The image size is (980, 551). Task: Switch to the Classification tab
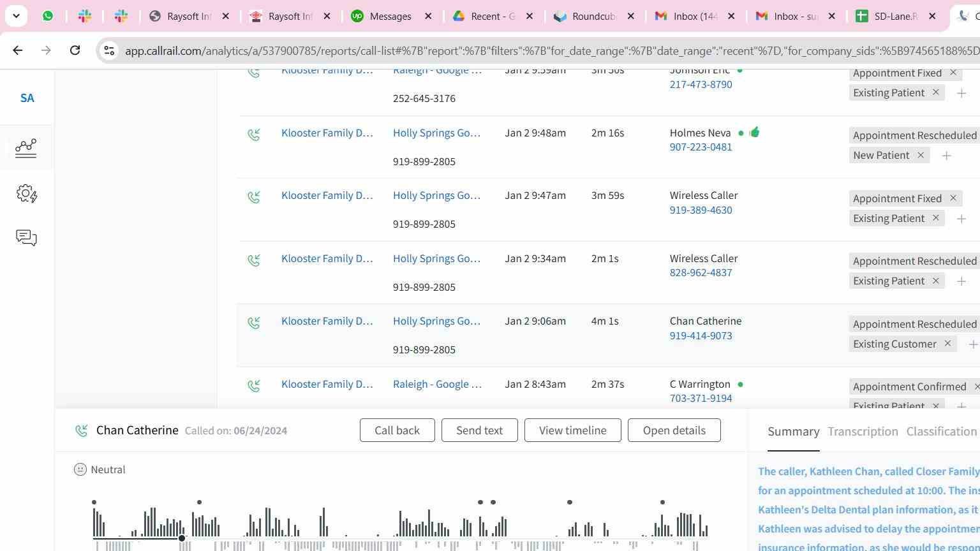click(941, 432)
